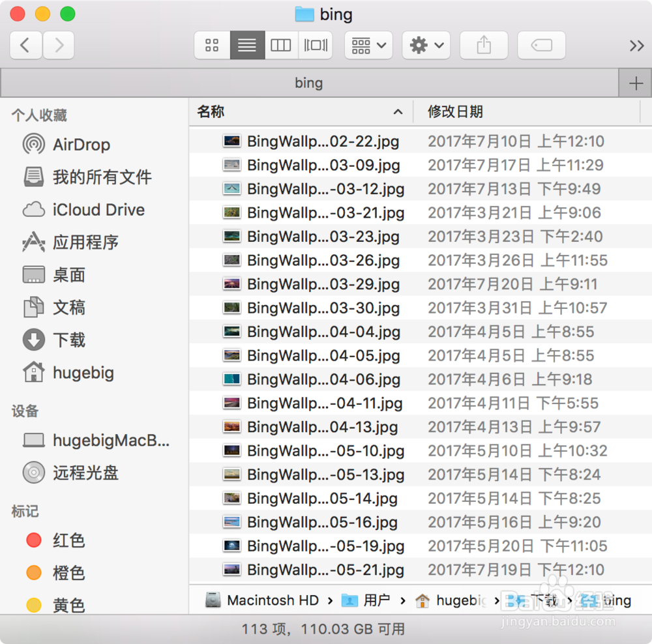Open the arrange items dropdown
The image size is (652, 644).
368,45
